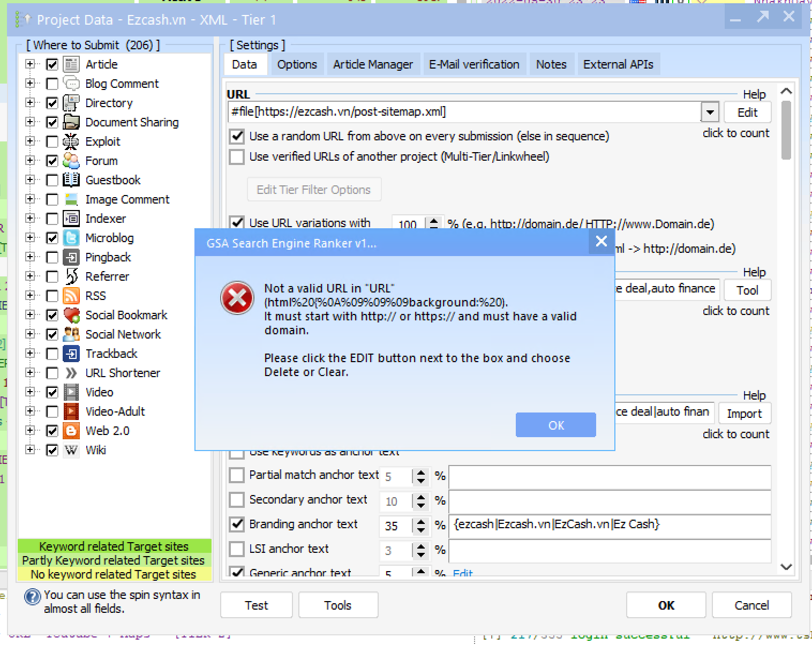Click the Social Network icon

71,334
